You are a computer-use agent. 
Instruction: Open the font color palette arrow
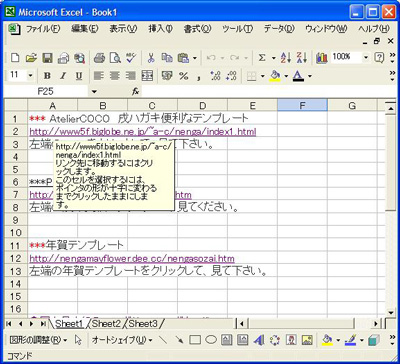[310, 76]
